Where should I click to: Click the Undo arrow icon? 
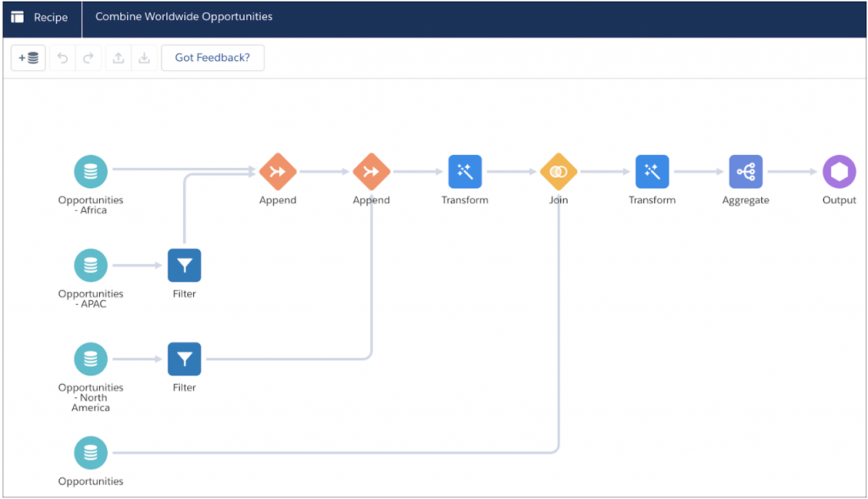[x=63, y=58]
